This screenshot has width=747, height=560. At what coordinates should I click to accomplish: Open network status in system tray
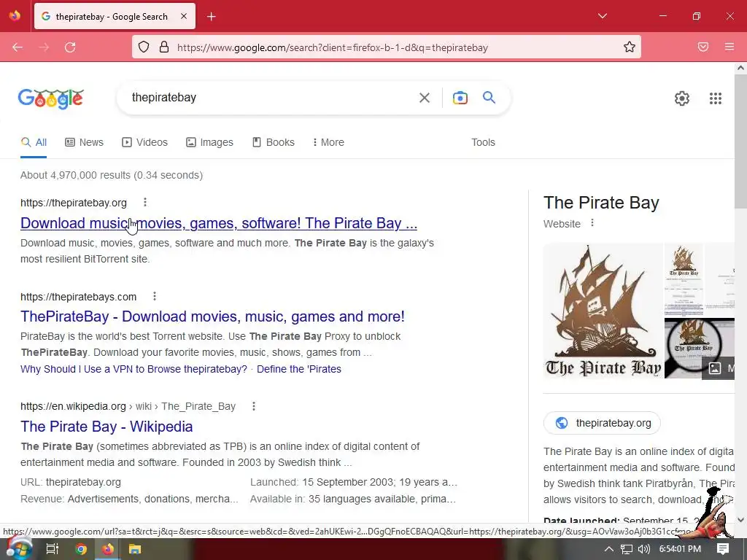tap(627, 549)
